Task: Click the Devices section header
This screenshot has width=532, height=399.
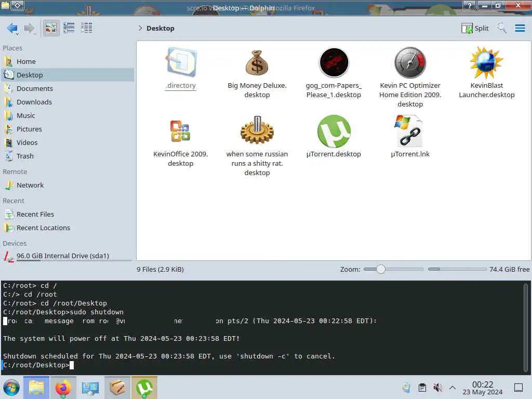Action: pyautogui.click(x=15, y=244)
